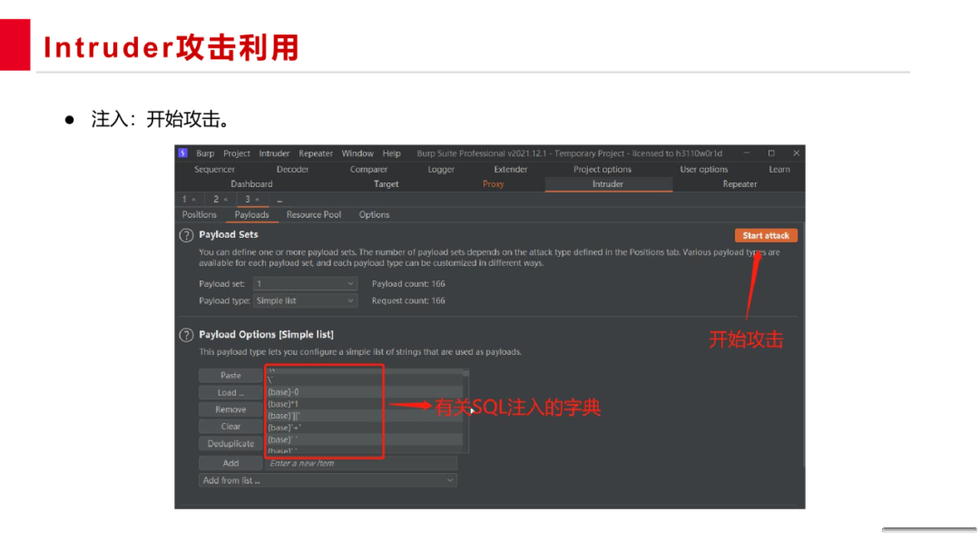This screenshot has height=552, width=980.
Task: Close Intruder attack tab 3
Action: pyautogui.click(x=257, y=200)
